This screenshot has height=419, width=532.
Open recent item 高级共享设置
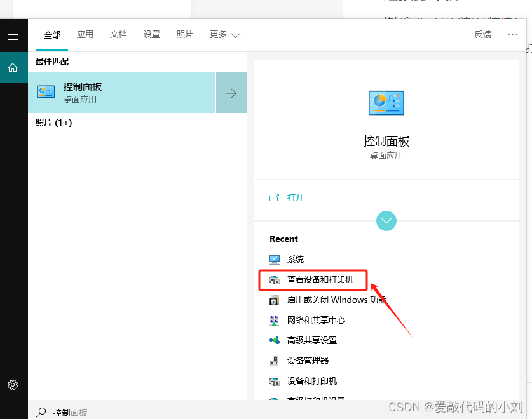tap(312, 340)
